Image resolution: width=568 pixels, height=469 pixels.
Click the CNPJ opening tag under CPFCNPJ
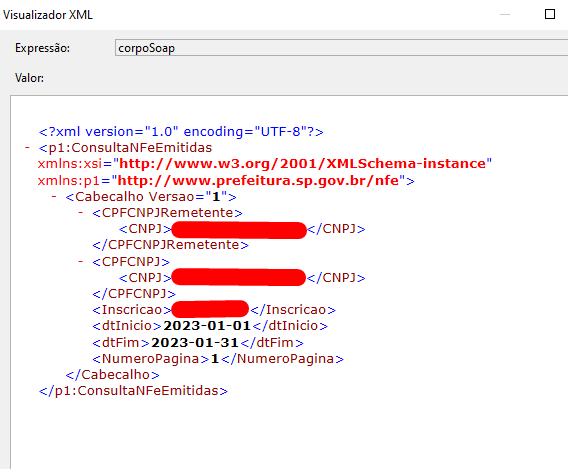click(145, 277)
